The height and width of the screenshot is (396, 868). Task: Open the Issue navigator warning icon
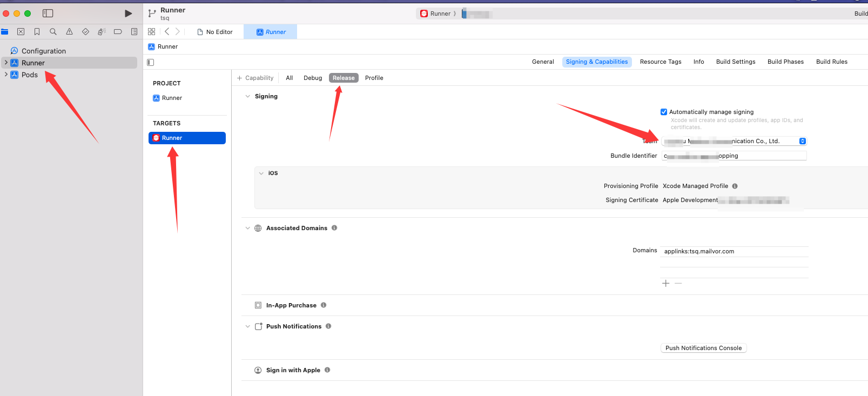click(x=69, y=32)
